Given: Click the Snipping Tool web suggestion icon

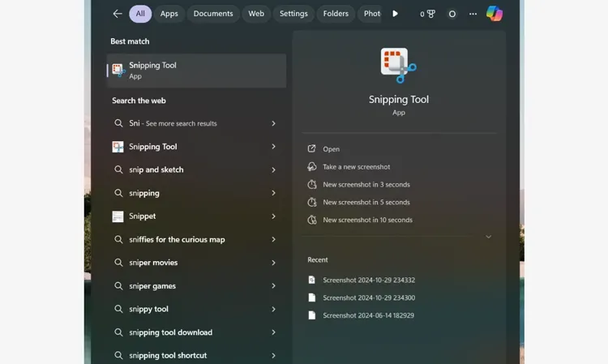Looking at the screenshot, I should click(118, 147).
